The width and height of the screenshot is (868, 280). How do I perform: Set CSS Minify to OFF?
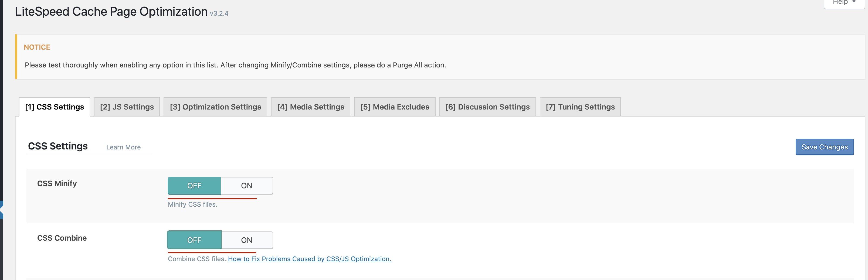pos(194,186)
